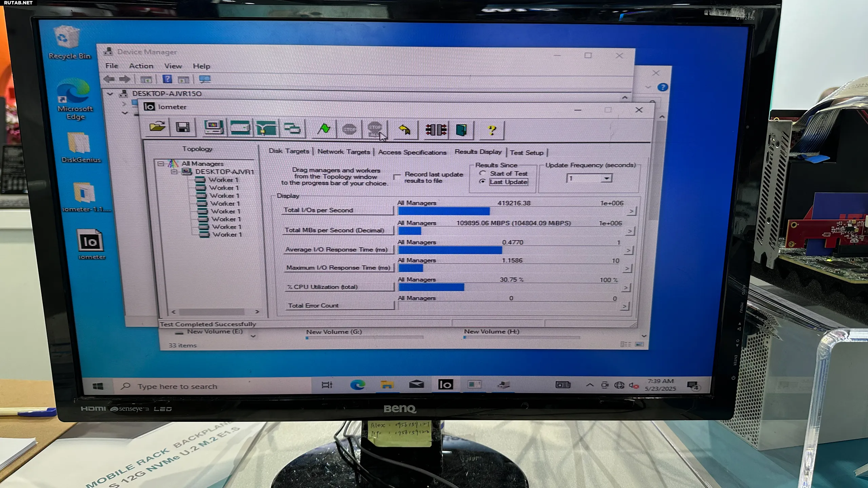The width and height of the screenshot is (868, 488).
Task: Click Average I/O Response Time progress bar
Action: [511, 250]
